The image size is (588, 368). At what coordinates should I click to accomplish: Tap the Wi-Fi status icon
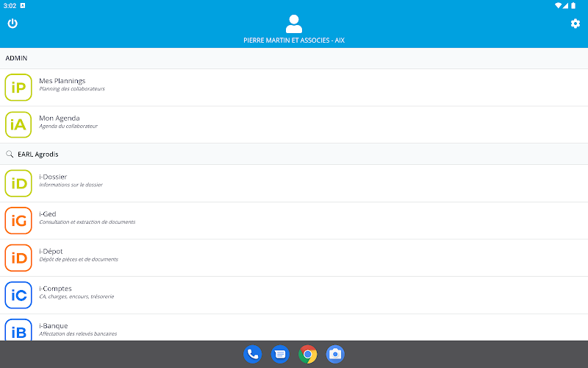pos(558,5)
